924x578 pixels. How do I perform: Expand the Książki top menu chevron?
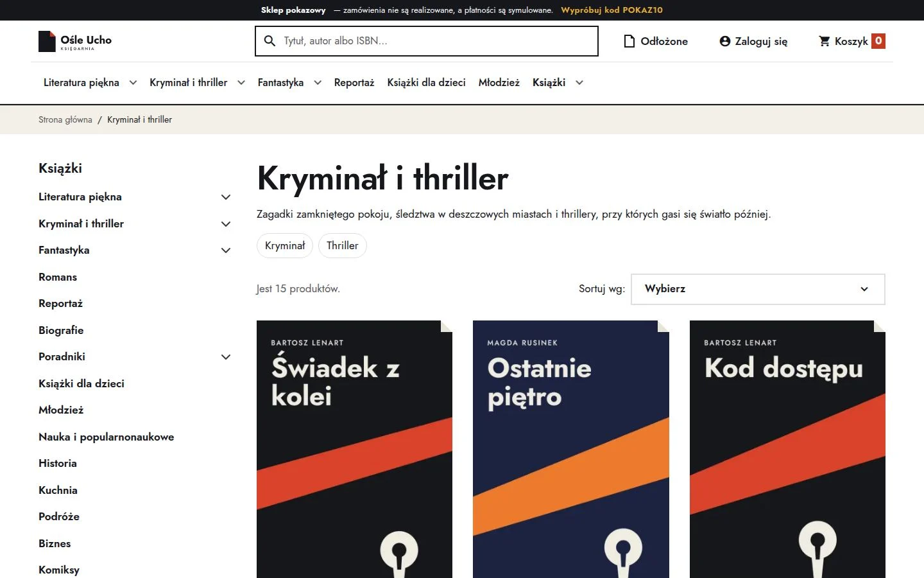(579, 83)
